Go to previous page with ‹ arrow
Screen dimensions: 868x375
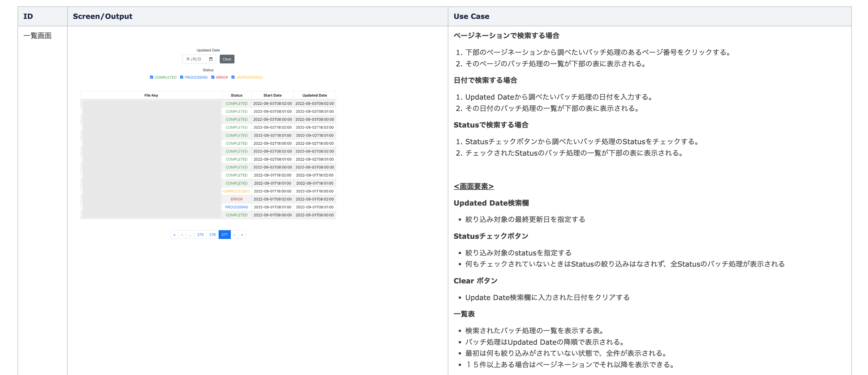pos(182,235)
